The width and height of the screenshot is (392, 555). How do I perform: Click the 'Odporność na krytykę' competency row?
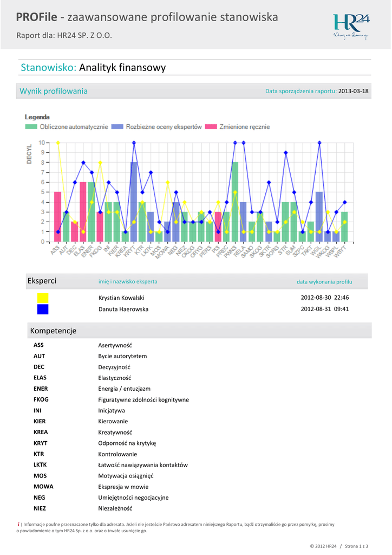[127, 443]
